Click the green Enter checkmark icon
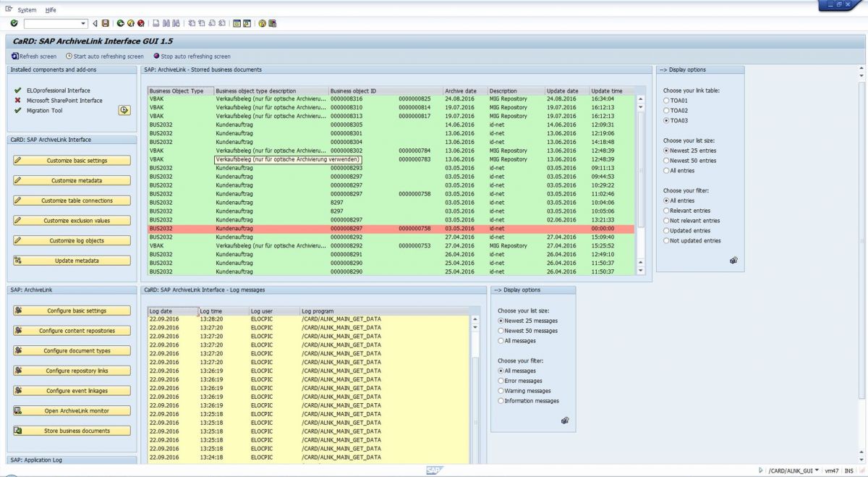The image size is (868, 477). click(14, 24)
